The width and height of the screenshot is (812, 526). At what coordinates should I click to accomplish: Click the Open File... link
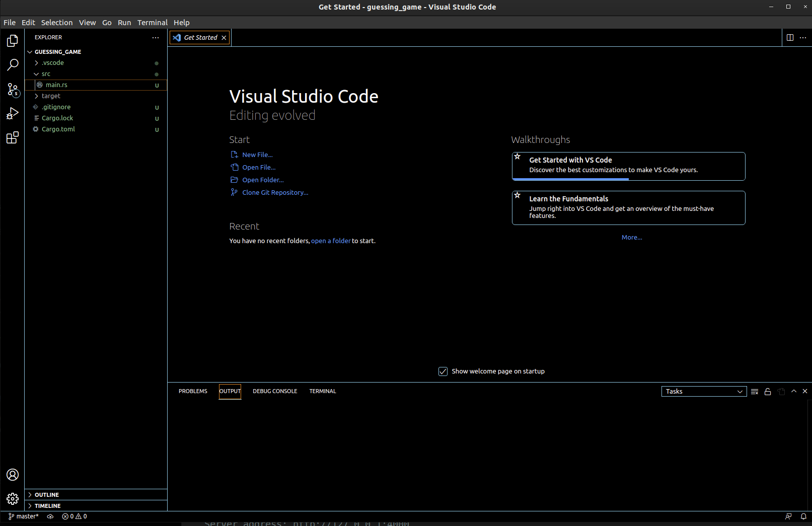coord(259,167)
